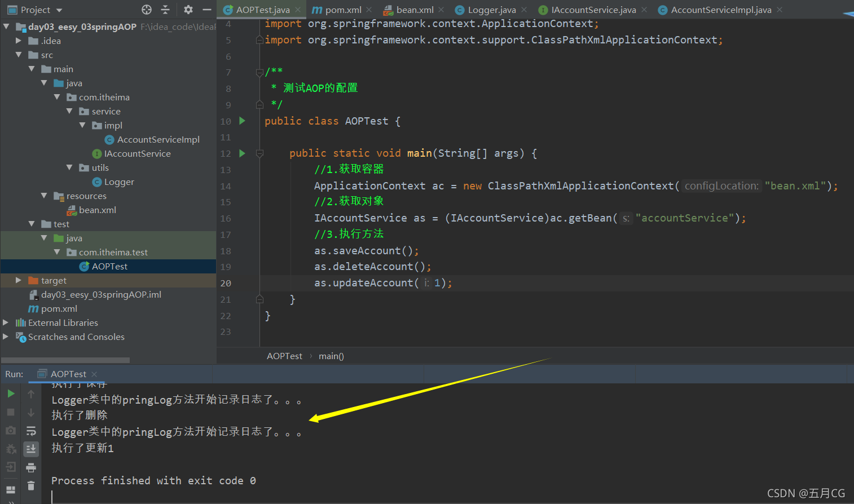The image size is (854, 504).
Task: Close the pom.xml tab
Action: [369, 10]
